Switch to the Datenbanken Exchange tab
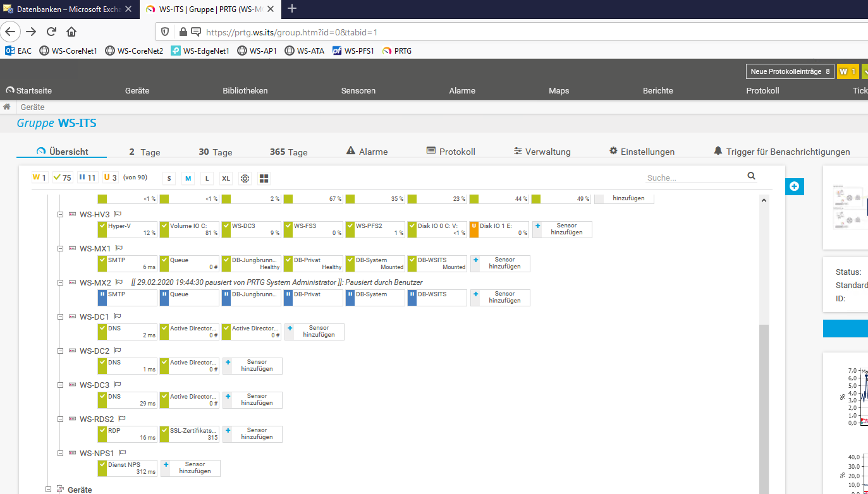Image resolution: width=868 pixels, height=494 pixels. (68, 9)
